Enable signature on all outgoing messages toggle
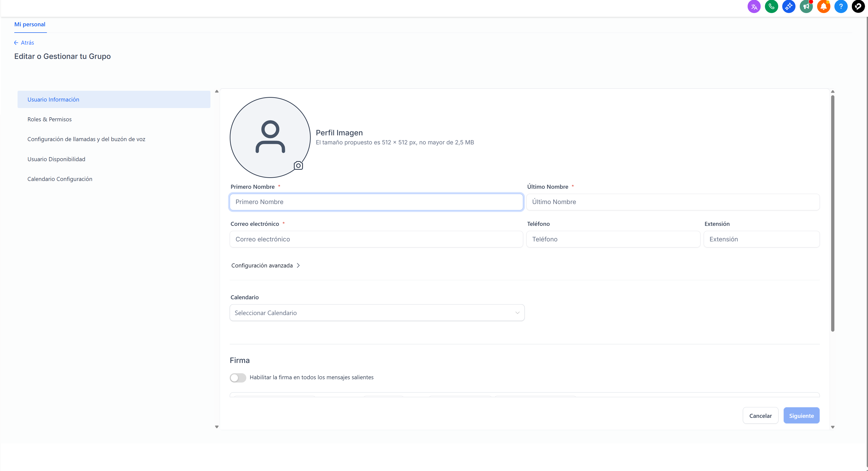This screenshot has height=471, width=868. point(238,378)
